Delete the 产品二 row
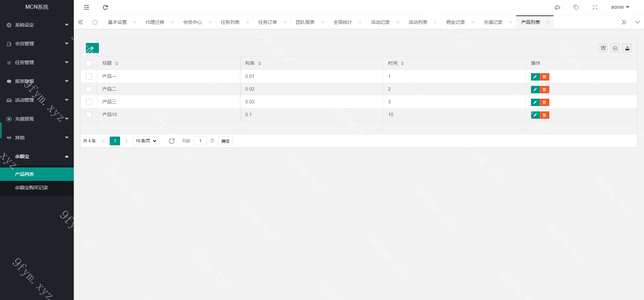The image size is (644, 300). pos(545,90)
